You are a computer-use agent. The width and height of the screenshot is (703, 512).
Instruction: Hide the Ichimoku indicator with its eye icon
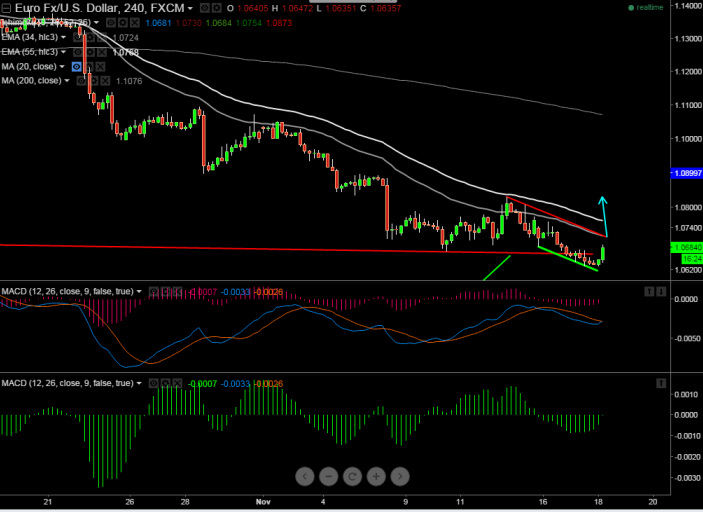(110, 22)
